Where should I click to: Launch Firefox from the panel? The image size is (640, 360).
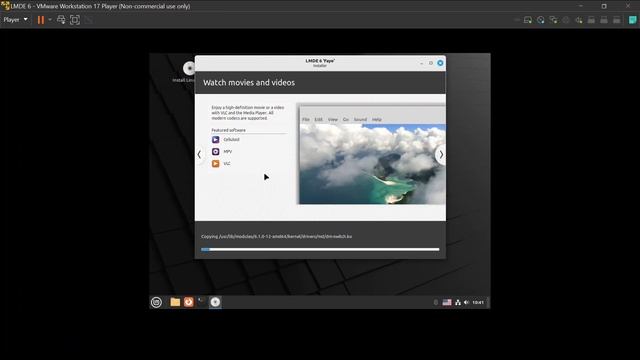(189, 302)
